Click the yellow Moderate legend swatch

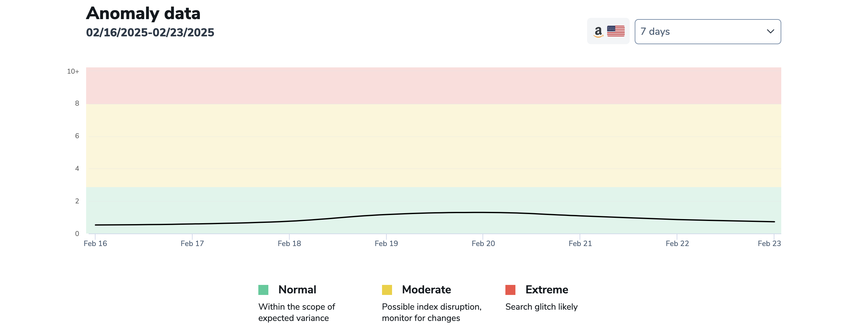tap(387, 290)
